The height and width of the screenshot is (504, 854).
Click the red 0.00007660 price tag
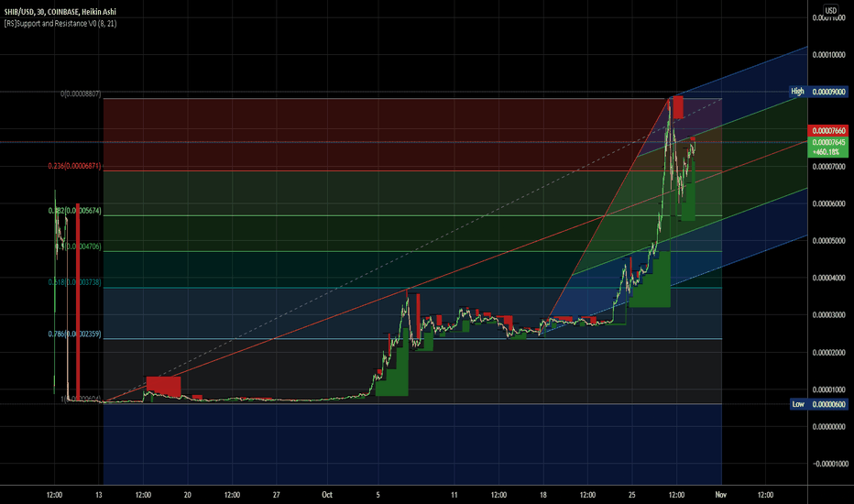[828, 131]
